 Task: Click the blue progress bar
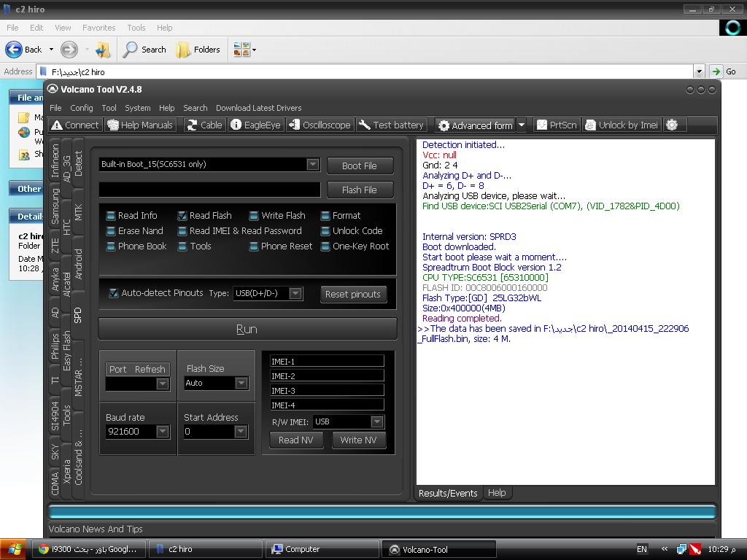(x=382, y=512)
